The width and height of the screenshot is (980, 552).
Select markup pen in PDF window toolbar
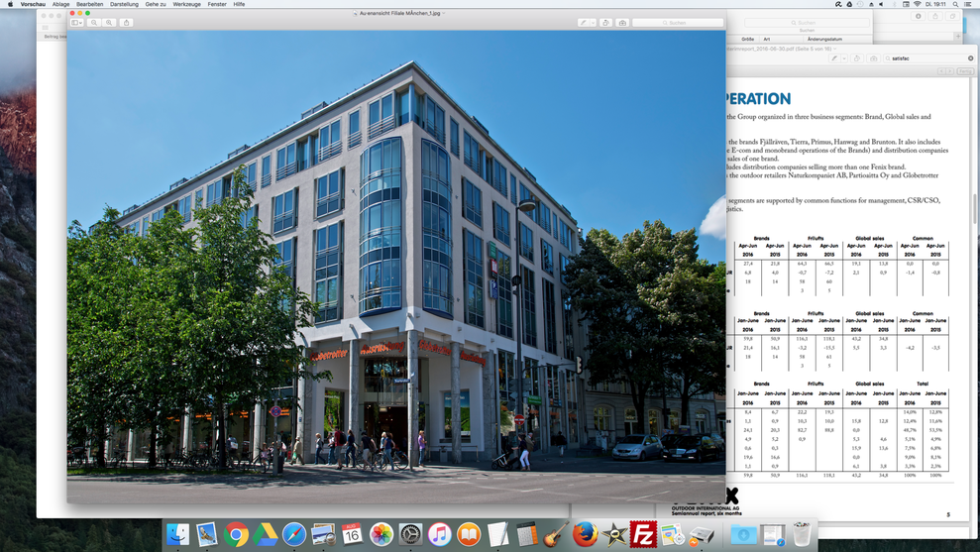(x=833, y=58)
